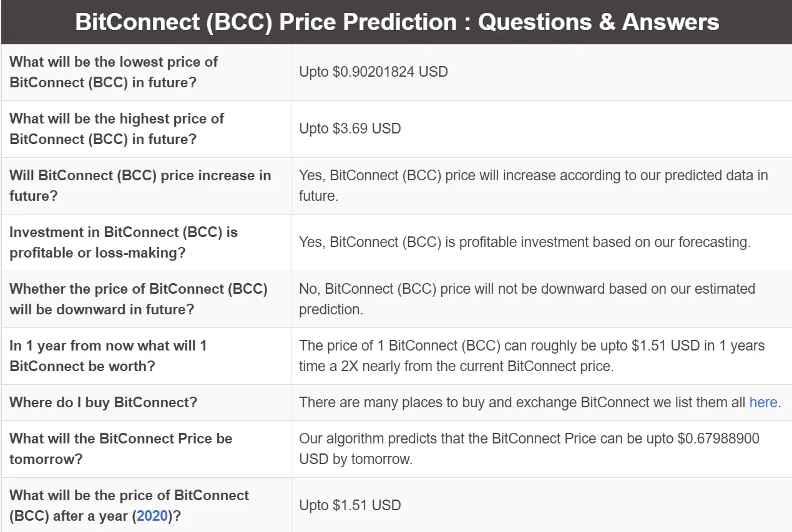Select the 'price after a year' question text

129,505
